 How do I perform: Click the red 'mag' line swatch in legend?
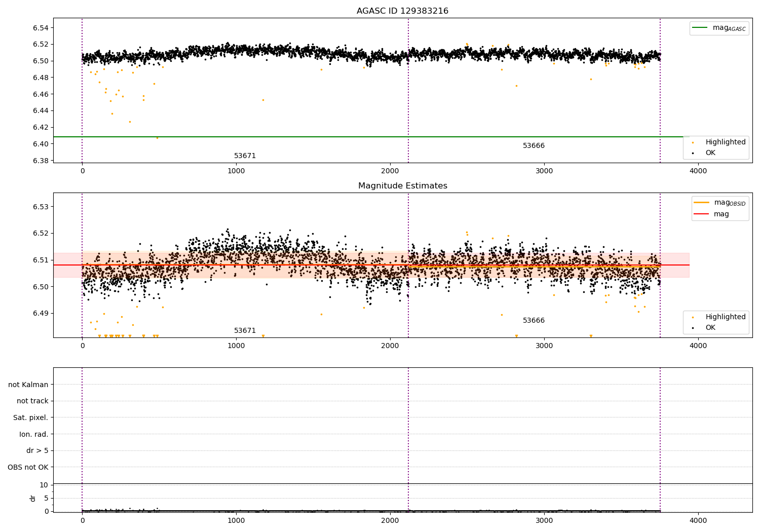coord(702,214)
